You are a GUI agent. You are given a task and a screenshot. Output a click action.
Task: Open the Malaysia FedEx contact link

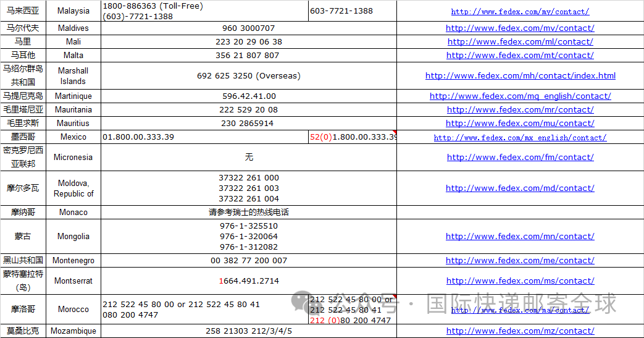520,12
